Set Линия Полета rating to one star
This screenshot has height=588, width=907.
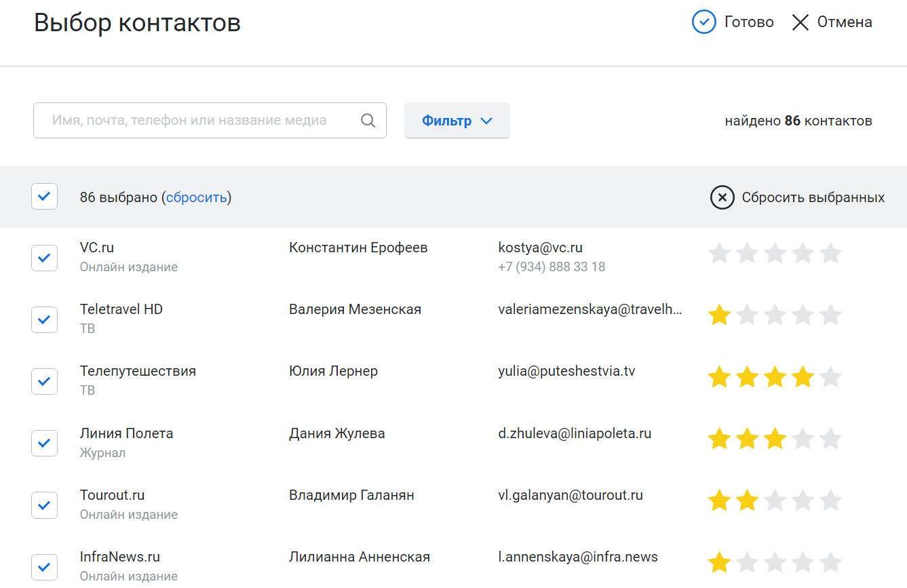[719, 439]
